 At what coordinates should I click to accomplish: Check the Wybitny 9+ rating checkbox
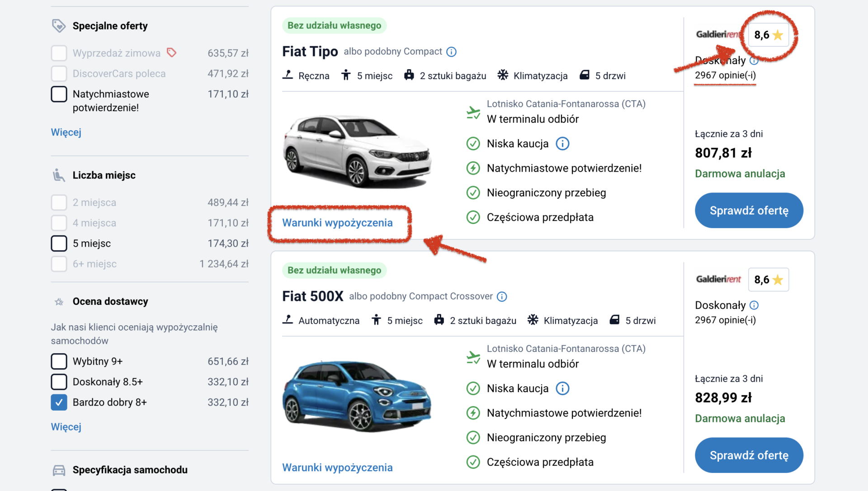tap(59, 361)
